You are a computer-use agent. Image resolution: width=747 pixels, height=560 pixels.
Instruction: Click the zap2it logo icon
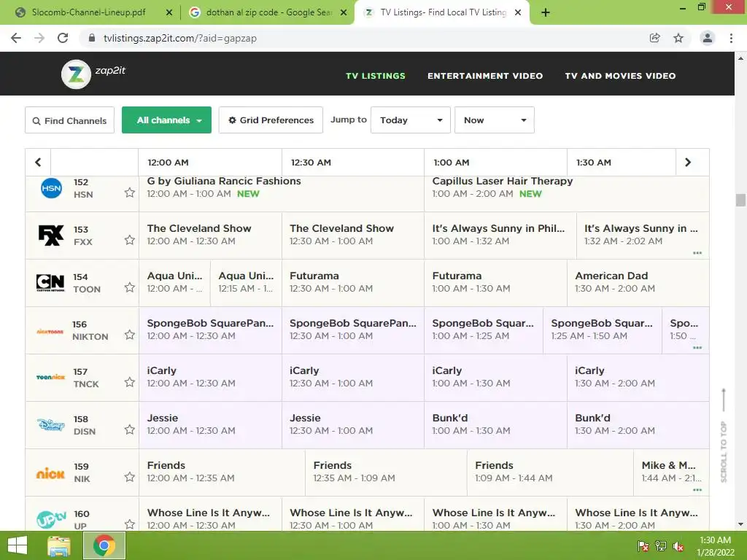pos(76,74)
